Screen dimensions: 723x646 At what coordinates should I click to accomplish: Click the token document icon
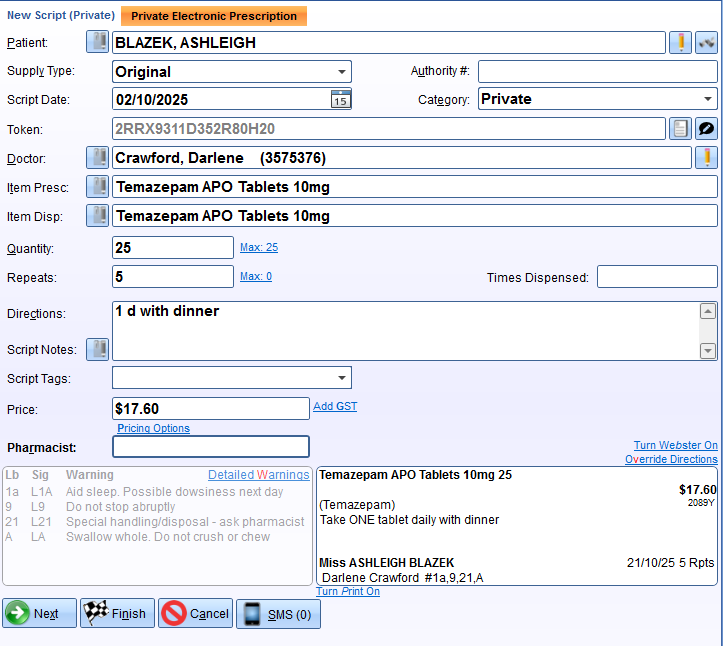[x=681, y=129]
